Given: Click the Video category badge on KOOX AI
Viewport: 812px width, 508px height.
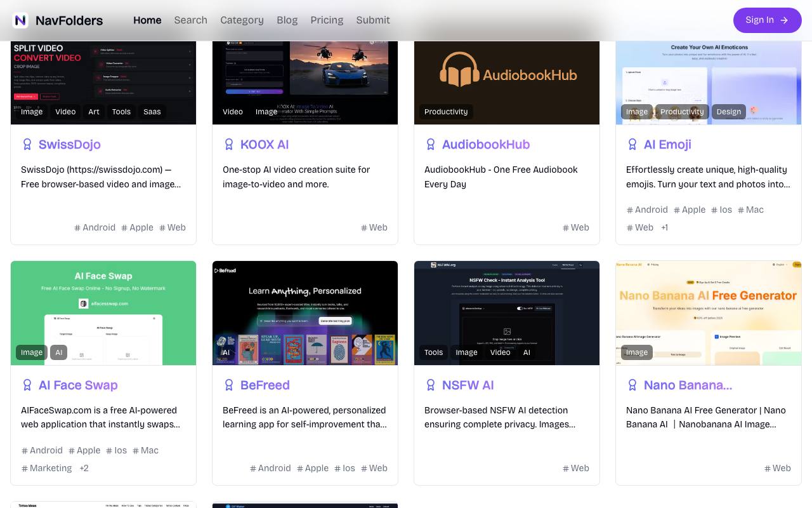Looking at the screenshot, I should [x=233, y=112].
